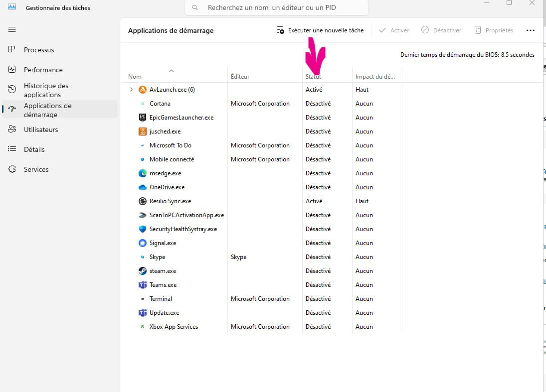This screenshot has width=546, height=392.
Task: Click the Epic Games Launcher icon
Action: click(142, 118)
